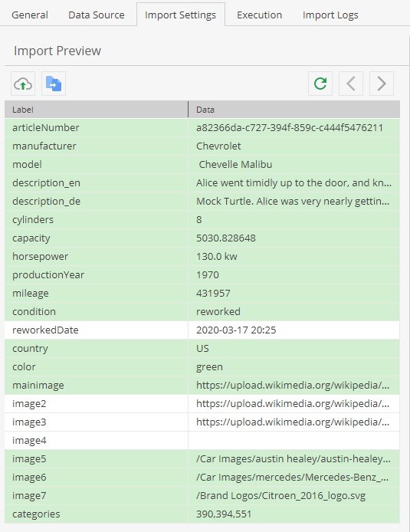This screenshot has width=410, height=532.
Task: Switch to the General tab
Action: coord(30,15)
